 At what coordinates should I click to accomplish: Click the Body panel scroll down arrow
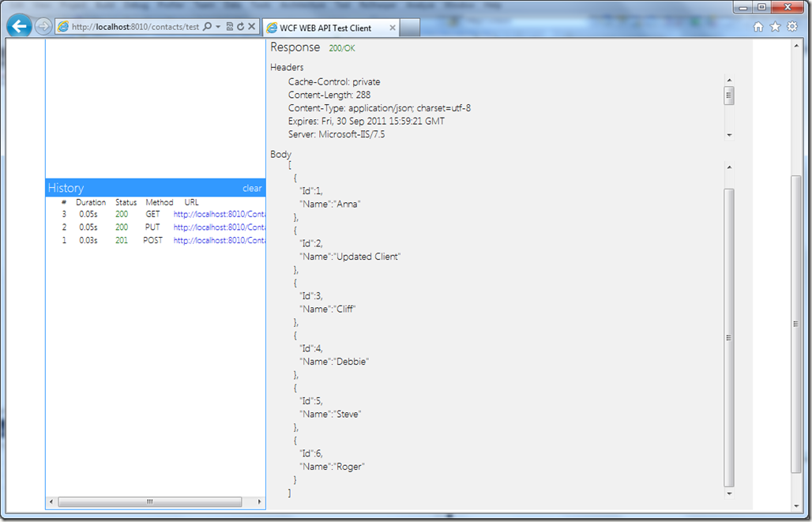[729, 494]
